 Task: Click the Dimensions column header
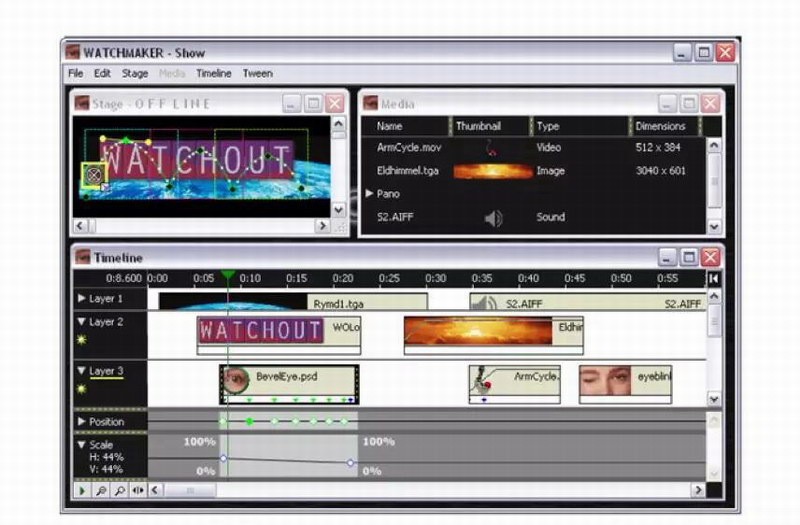coord(661,126)
